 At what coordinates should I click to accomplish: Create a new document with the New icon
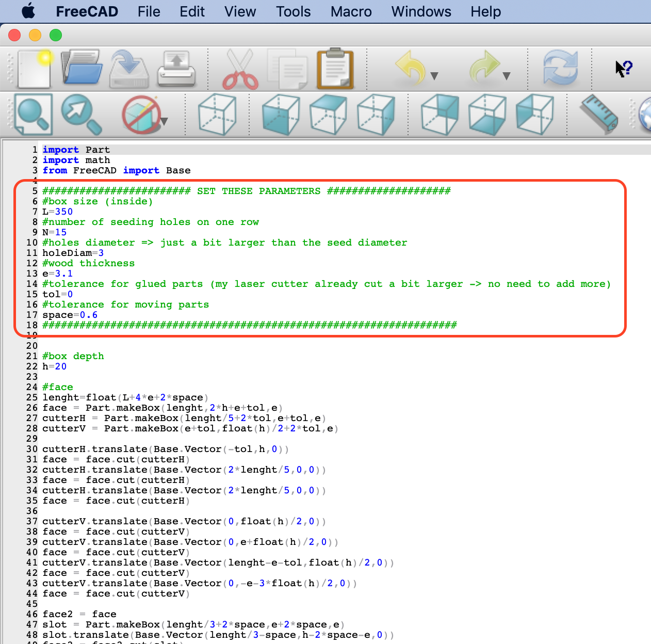click(35, 68)
